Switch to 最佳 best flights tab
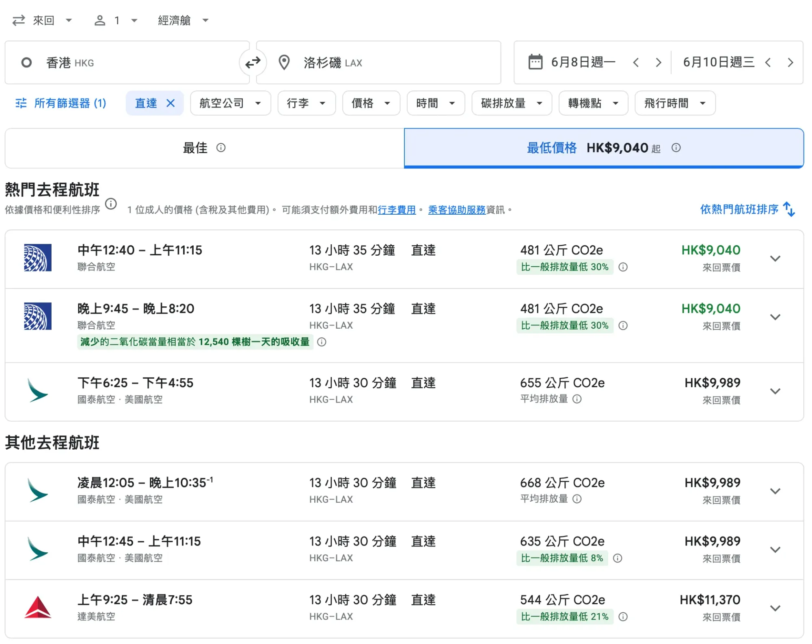Screen dimensions: 812x644 pyautogui.click(x=205, y=148)
